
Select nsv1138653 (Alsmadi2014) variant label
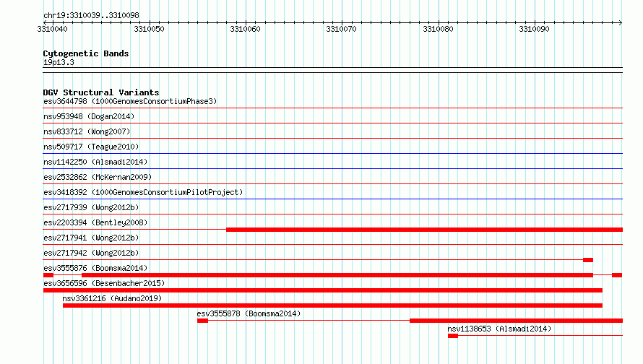pos(499,329)
